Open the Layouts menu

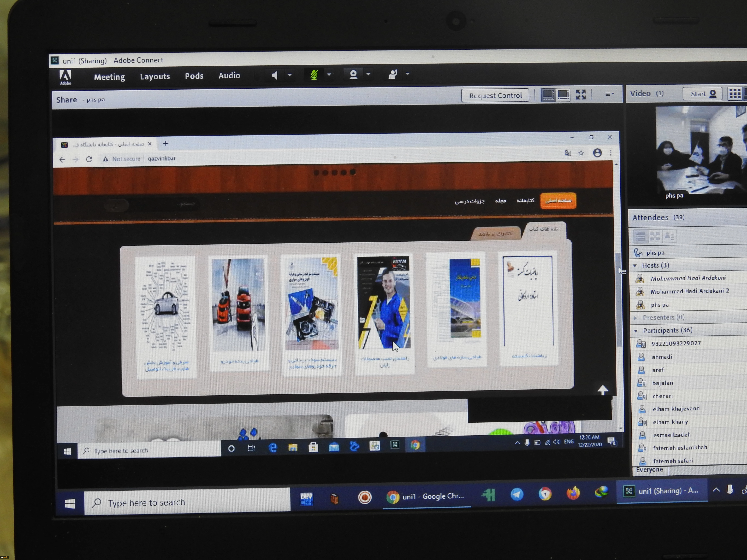coord(155,77)
